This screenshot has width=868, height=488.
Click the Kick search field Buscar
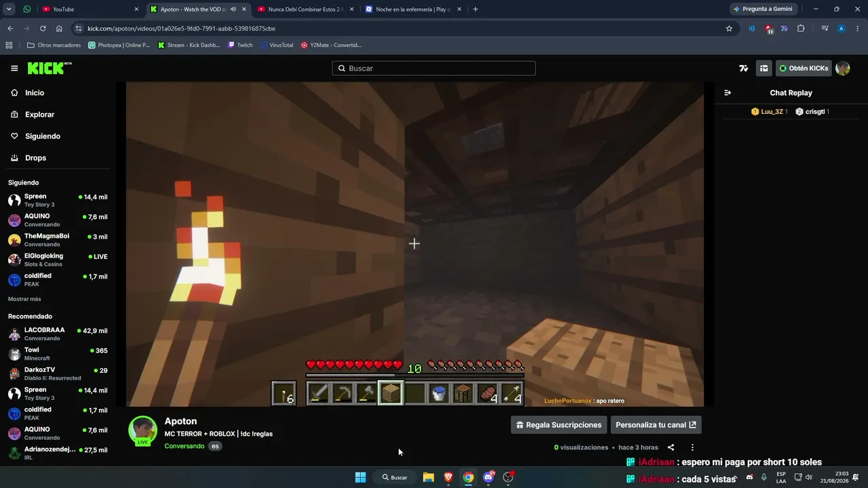(434, 68)
